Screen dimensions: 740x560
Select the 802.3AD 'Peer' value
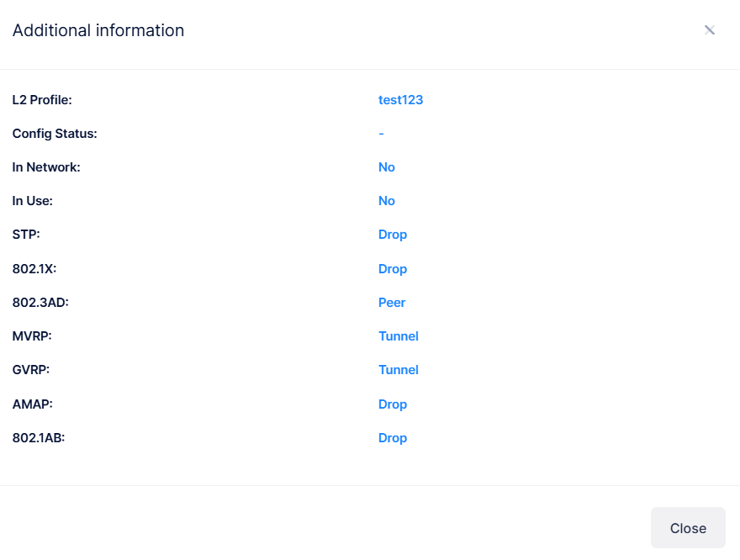(x=392, y=303)
